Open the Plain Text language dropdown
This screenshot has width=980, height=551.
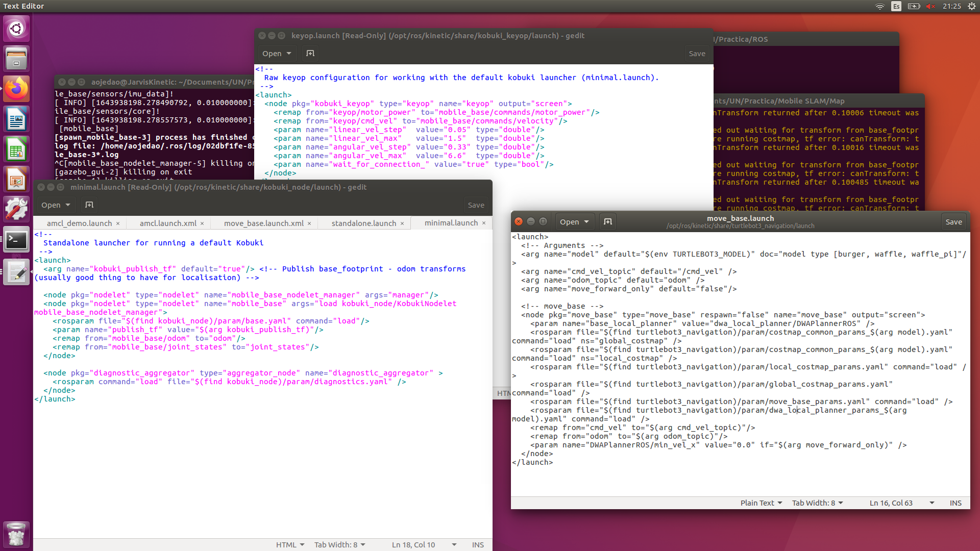(x=761, y=503)
